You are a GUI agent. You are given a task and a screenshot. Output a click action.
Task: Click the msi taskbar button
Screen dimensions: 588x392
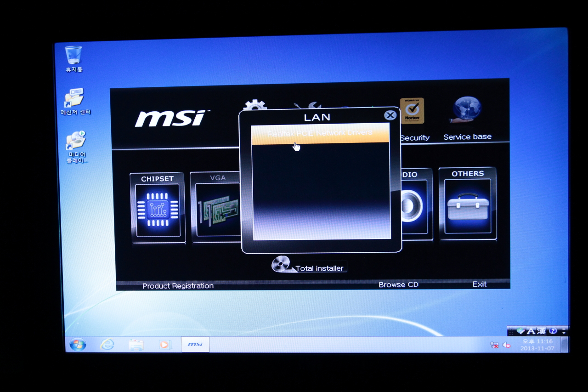(195, 344)
